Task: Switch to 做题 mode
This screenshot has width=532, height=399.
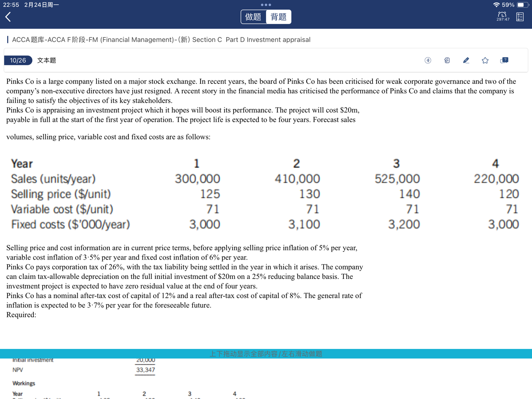Action: [253, 17]
